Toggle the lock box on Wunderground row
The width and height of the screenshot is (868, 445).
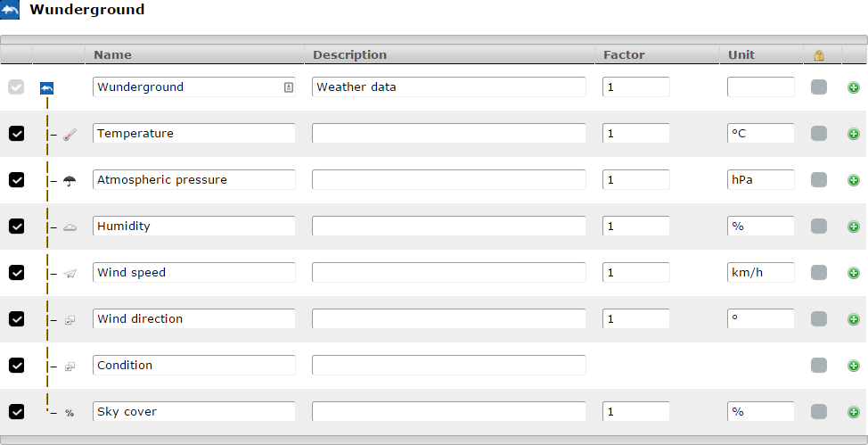click(x=819, y=87)
